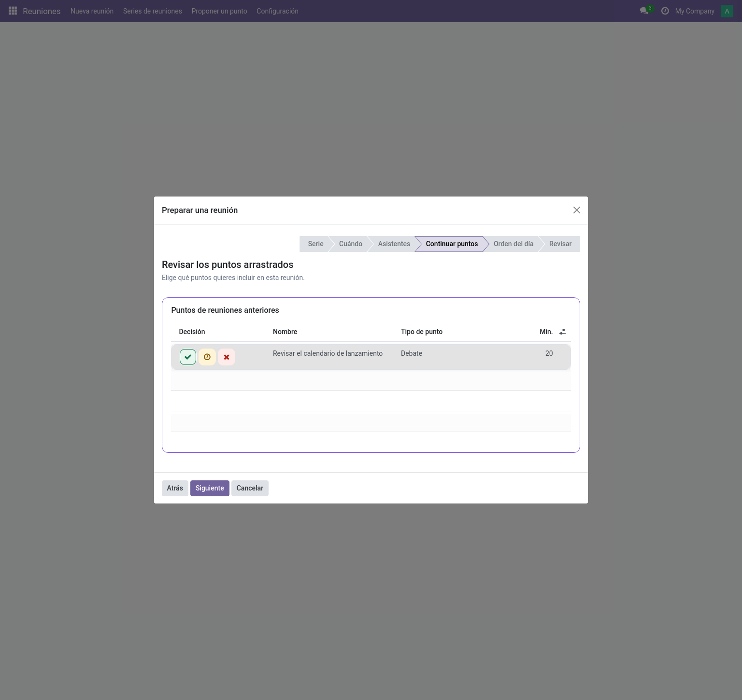Sort by the Decisión column header
Screen dimensions: 742x700
(192, 332)
